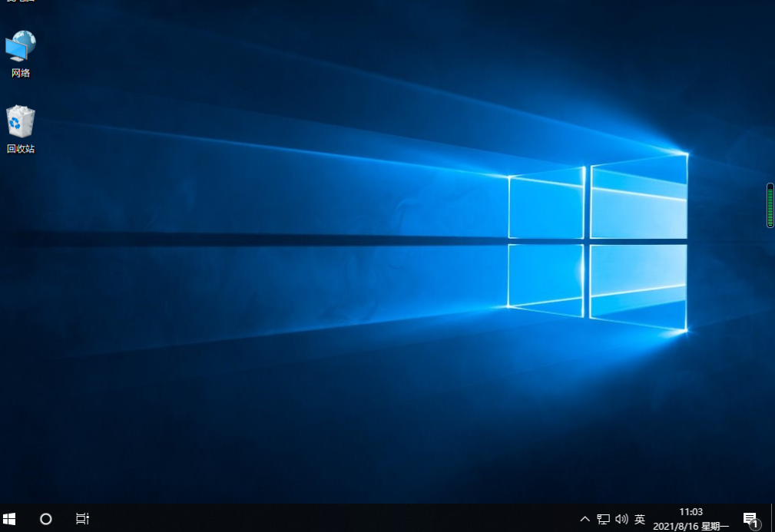Click the Show desktop sliver in the taskbar corner
Image resolution: width=775 pixels, height=532 pixels.
pyautogui.click(x=773, y=518)
